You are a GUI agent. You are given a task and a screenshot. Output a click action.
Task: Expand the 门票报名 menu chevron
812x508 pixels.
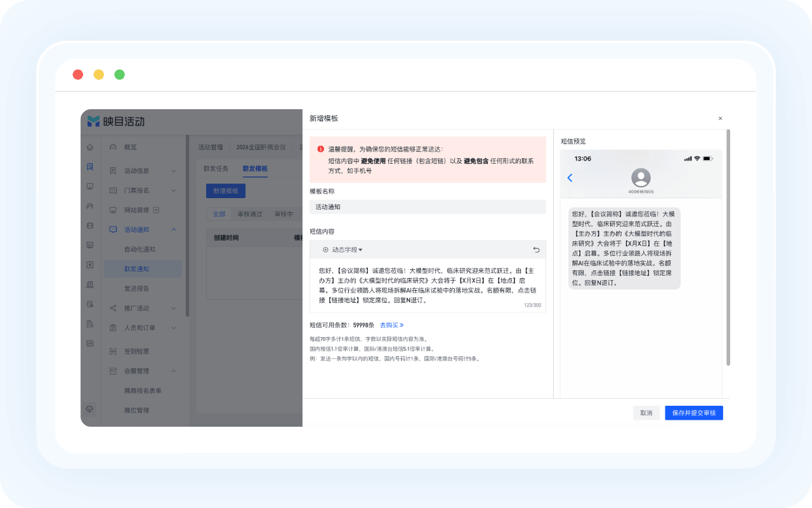tap(174, 190)
